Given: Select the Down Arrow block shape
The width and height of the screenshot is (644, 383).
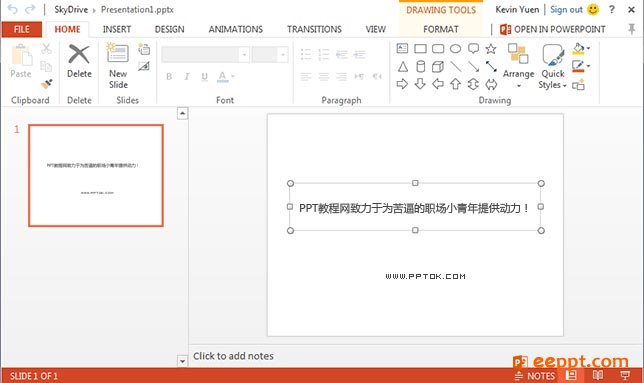Looking at the screenshot, I should pyautogui.click(x=420, y=84).
